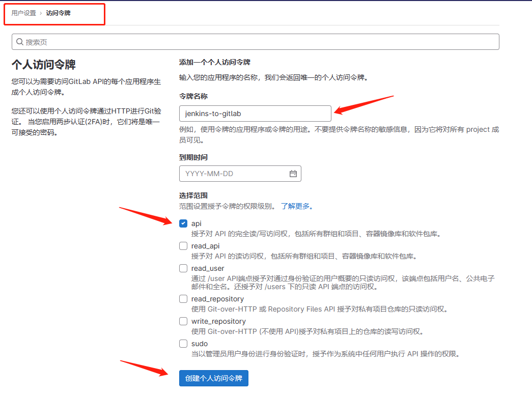Check the read_repository scope checkbox
Image resolution: width=532 pixels, height=394 pixels.
[x=183, y=299]
